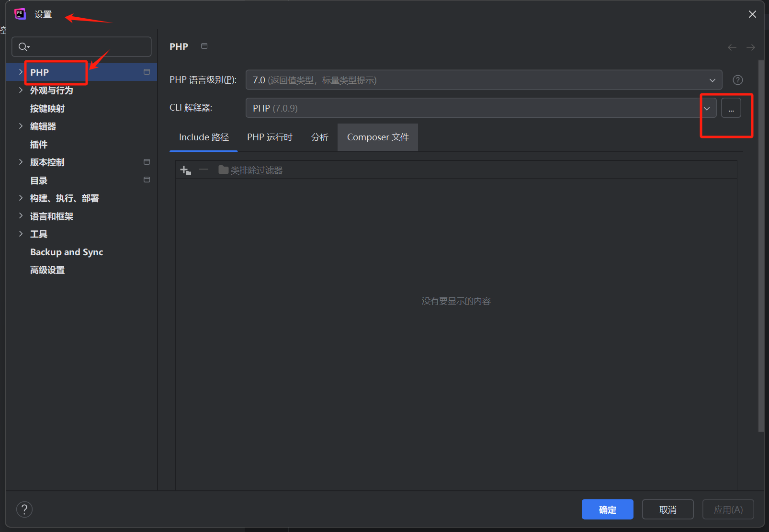Select 版本控制 in the settings tree

pos(47,162)
